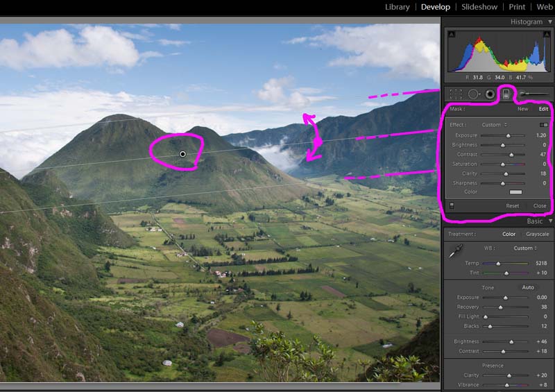The width and height of the screenshot is (555, 392).
Task: Switch to the Develop module
Action: [436, 7]
